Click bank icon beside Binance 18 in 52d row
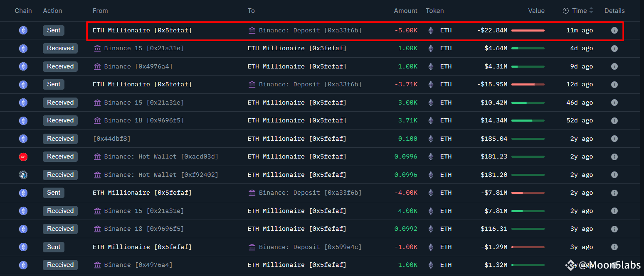The image size is (644, 276). point(97,120)
